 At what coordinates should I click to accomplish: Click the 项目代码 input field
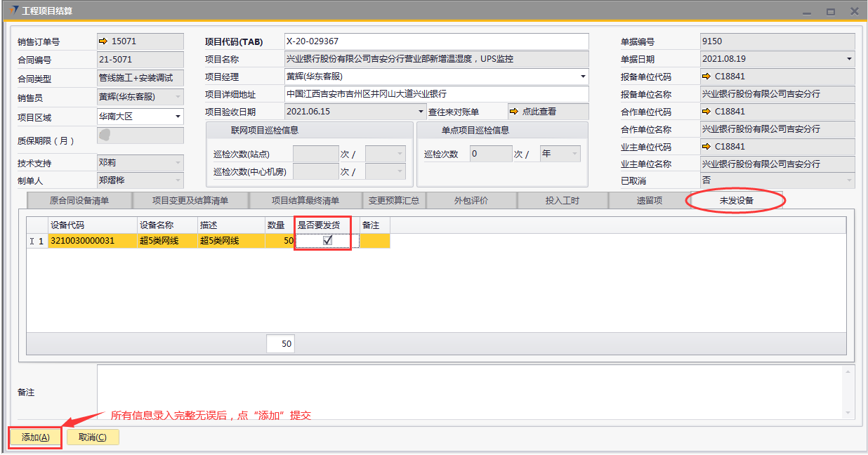435,41
